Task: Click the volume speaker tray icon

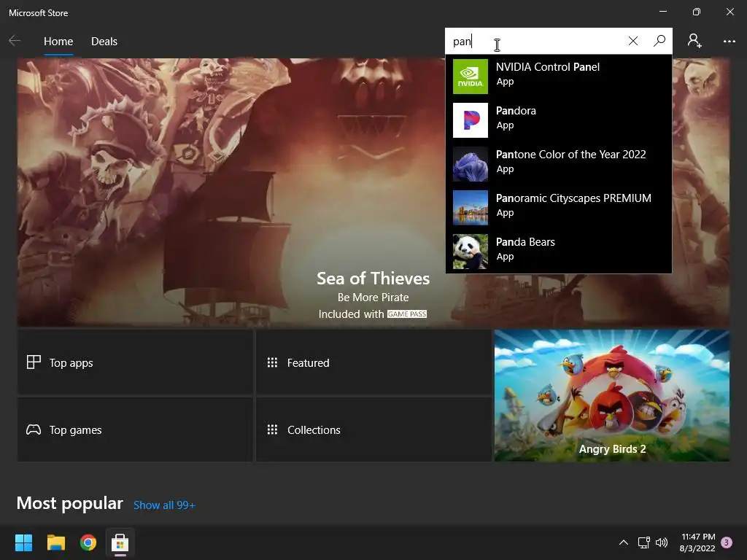Action: [662, 542]
